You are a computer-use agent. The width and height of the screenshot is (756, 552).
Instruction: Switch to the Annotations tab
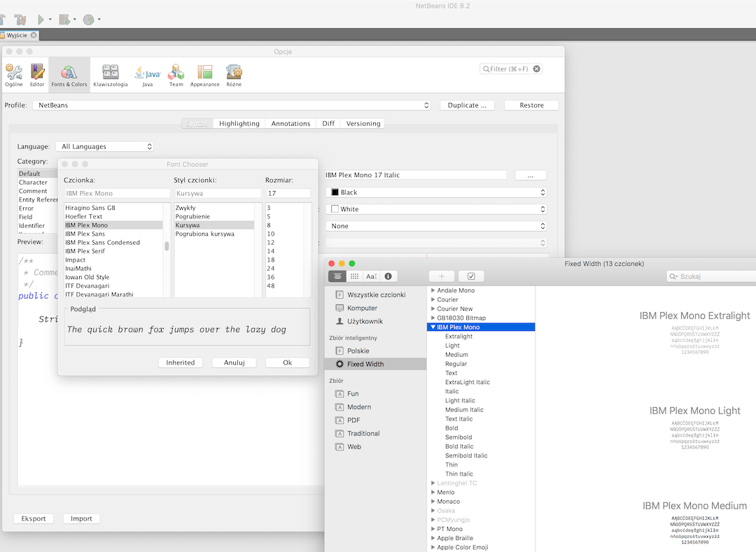click(x=290, y=124)
